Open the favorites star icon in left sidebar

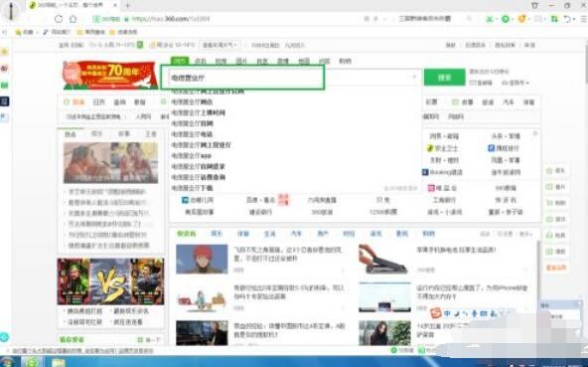coord(5,52)
